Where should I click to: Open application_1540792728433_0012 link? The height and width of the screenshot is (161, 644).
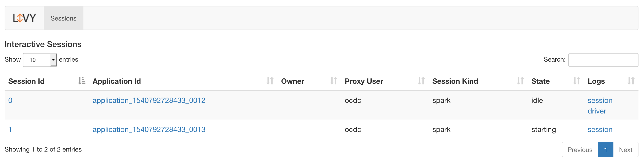pyautogui.click(x=149, y=101)
